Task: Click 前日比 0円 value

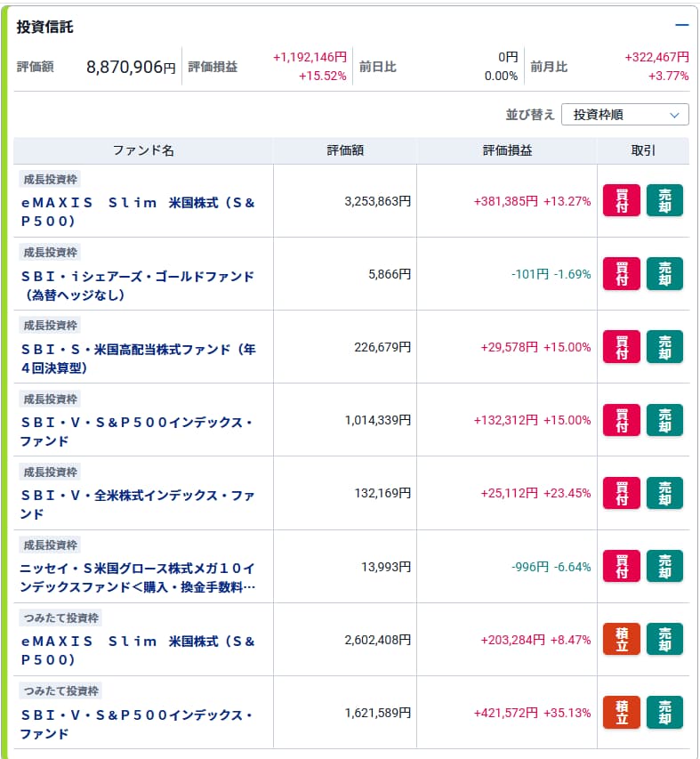Action: [508, 57]
